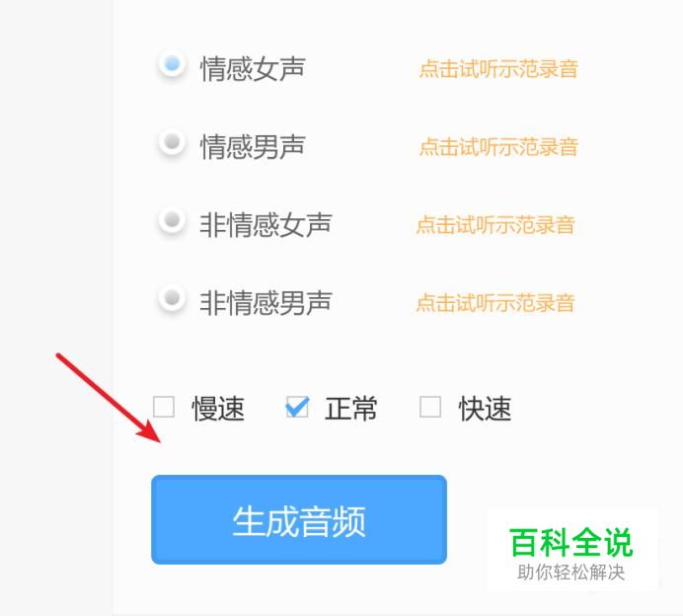Click the 非情感女声 text label

[266, 225]
